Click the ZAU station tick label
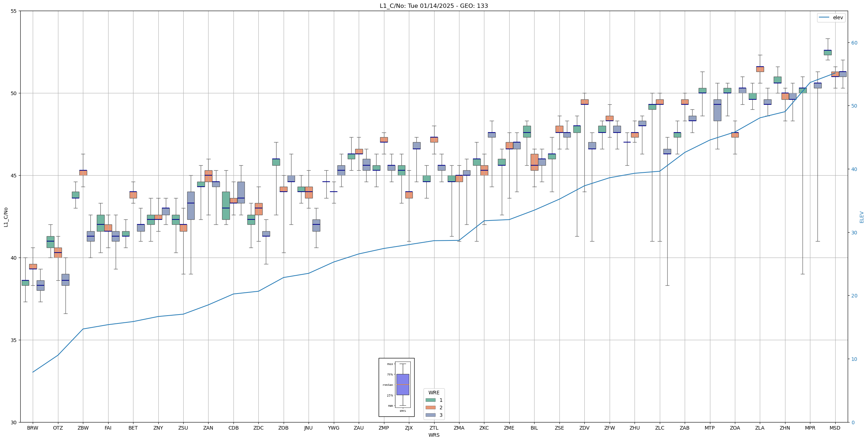 (x=358, y=428)
